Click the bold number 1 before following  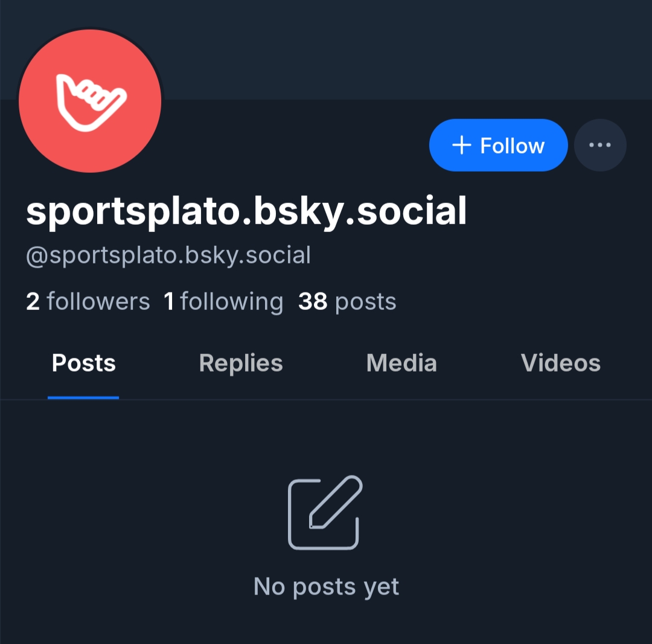[169, 301]
